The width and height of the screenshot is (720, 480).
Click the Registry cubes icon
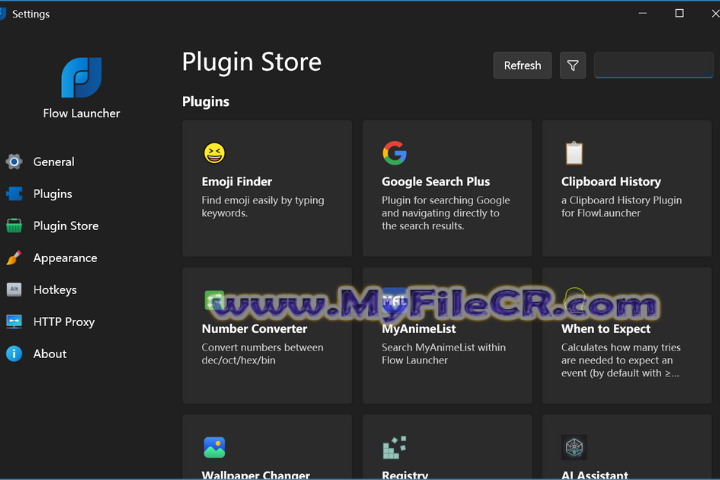click(x=394, y=447)
